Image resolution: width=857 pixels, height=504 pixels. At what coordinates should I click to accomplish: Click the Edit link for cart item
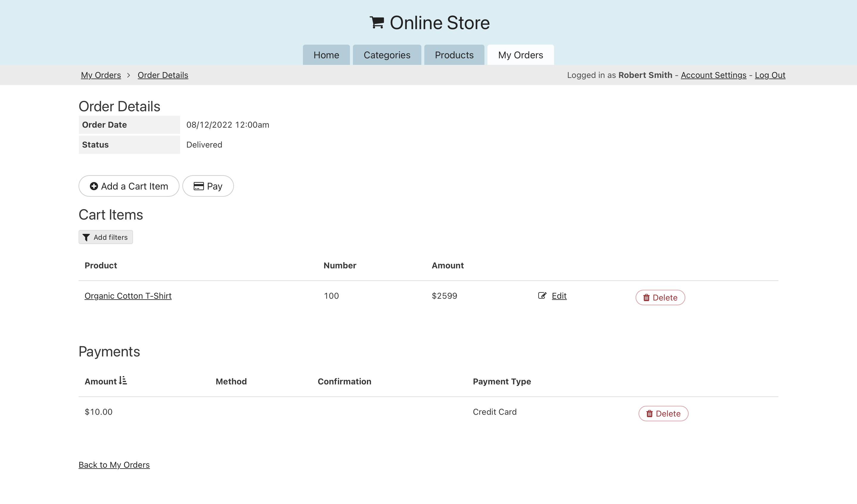tap(559, 296)
